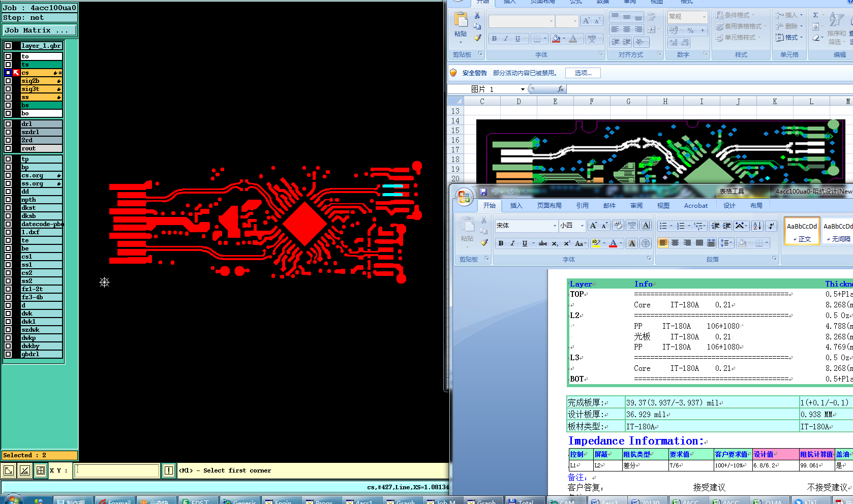
Task: Click the Excel paste clipboard icon
Action: (461, 20)
